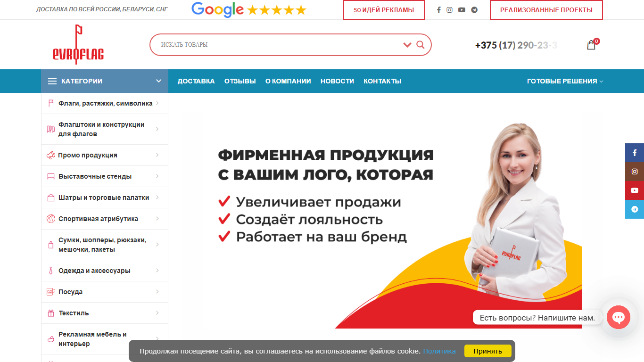
Task: Click the Euroflag logo
Action: [x=78, y=45]
